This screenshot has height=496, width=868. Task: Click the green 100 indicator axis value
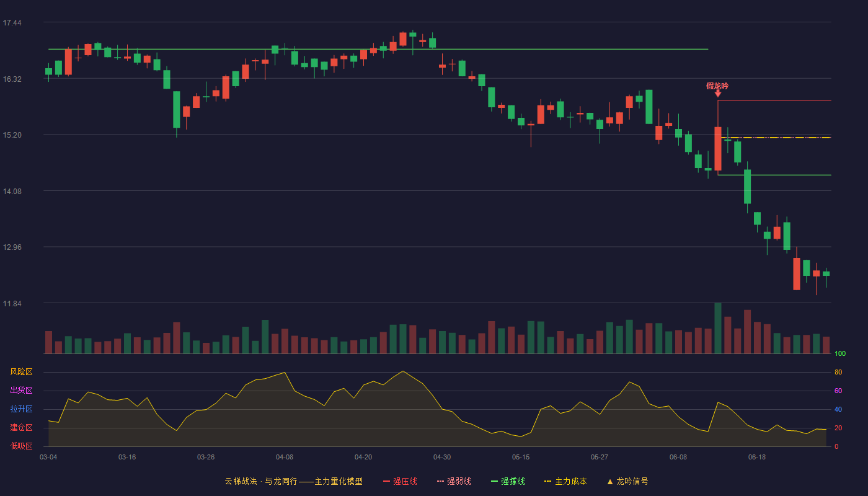[840, 354]
